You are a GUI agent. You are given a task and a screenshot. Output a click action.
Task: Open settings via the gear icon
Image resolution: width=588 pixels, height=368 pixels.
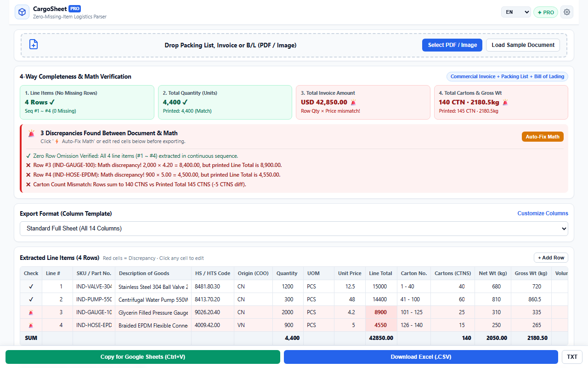click(x=567, y=12)
